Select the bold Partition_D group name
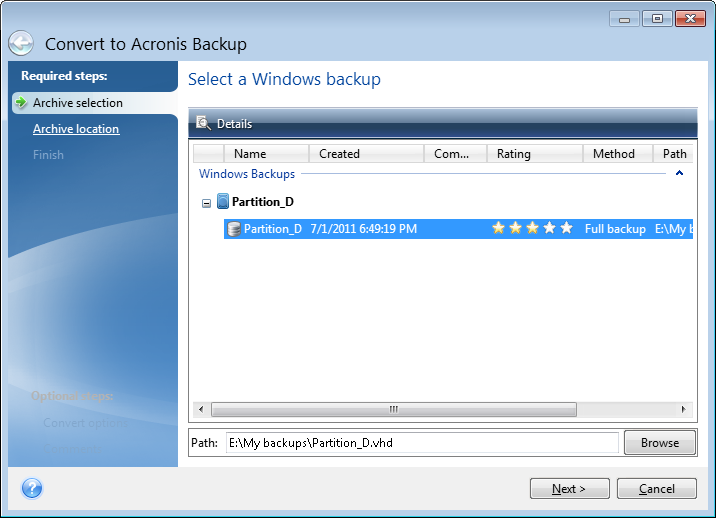Screen dimensions: 716x518 click(x=263, y=201)
